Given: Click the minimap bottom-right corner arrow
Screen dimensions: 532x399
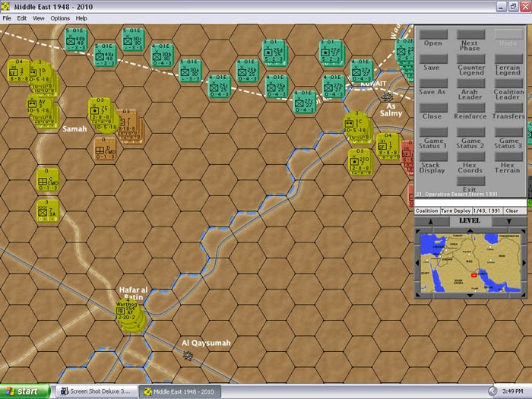Looking at the screenshot, I should click(523, 295).
